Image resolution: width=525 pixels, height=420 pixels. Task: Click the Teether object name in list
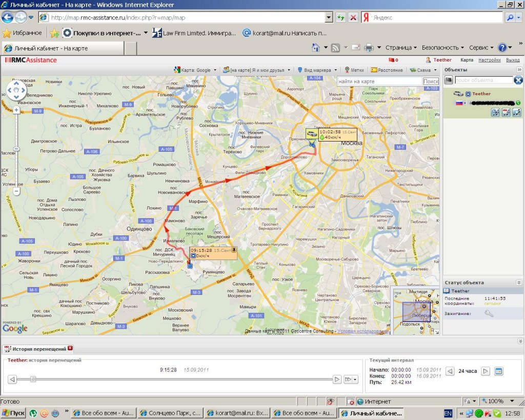click(481, 94)
